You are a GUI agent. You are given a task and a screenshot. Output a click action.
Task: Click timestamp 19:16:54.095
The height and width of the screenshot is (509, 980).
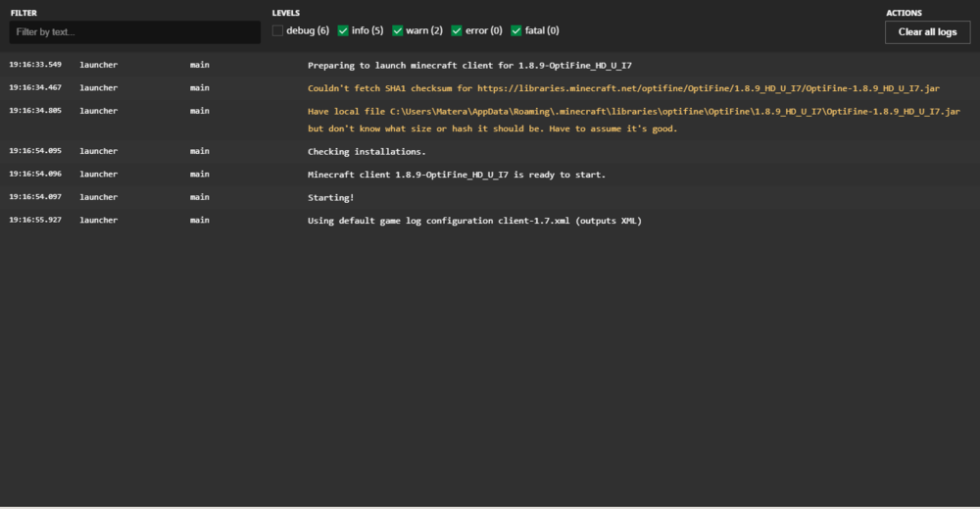(x=35, y=151)
